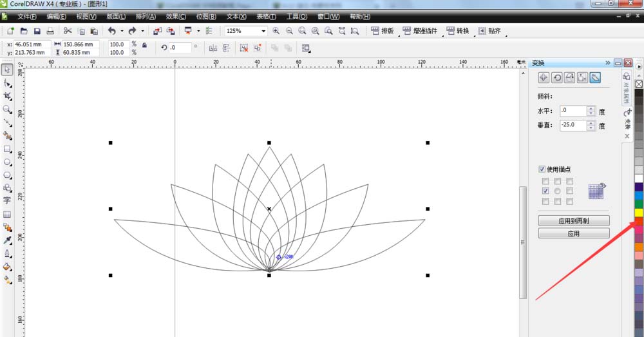
Task: Select the Shape tool in toolbox
Action: tap(7, 83)
